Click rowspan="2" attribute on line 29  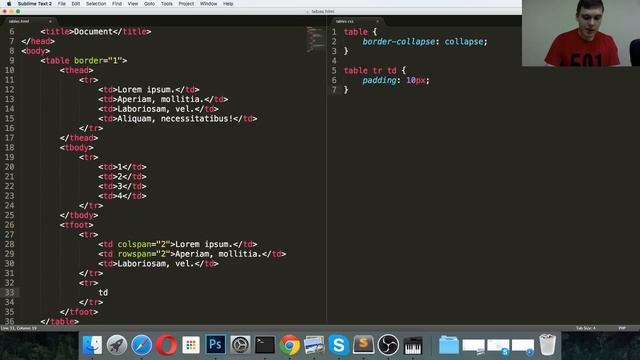144,254
